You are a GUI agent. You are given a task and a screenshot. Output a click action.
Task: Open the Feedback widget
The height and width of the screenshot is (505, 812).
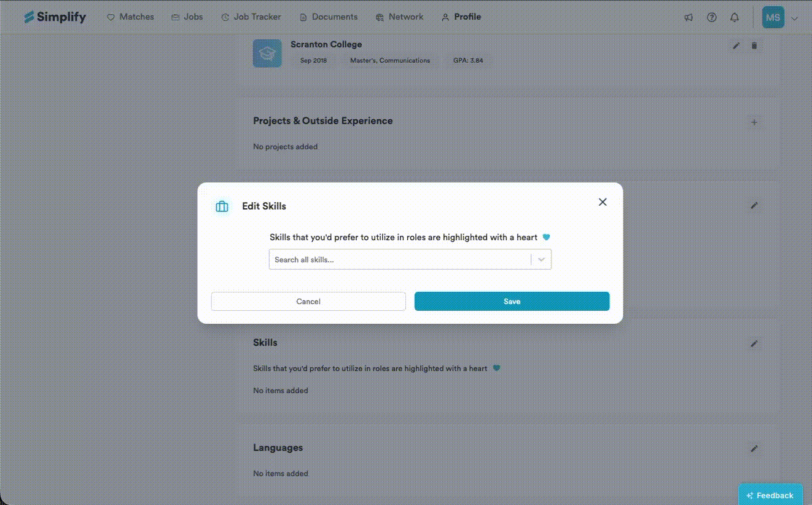point(770,495)
